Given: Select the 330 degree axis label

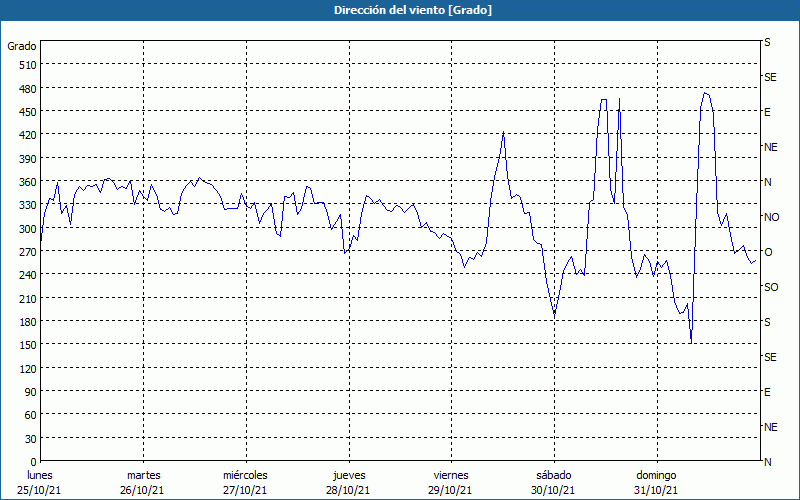Looking at the screenshot, I should pyautogui.click(x=28, y=205).
